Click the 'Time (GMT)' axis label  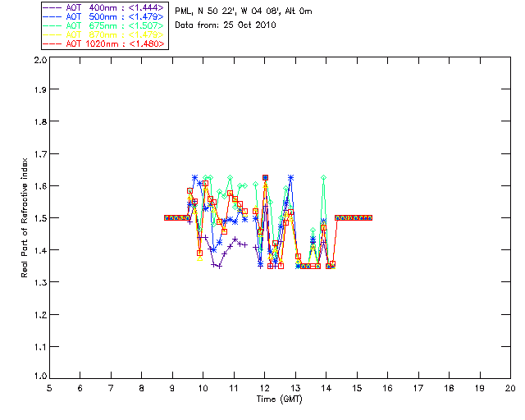(279, 399)
